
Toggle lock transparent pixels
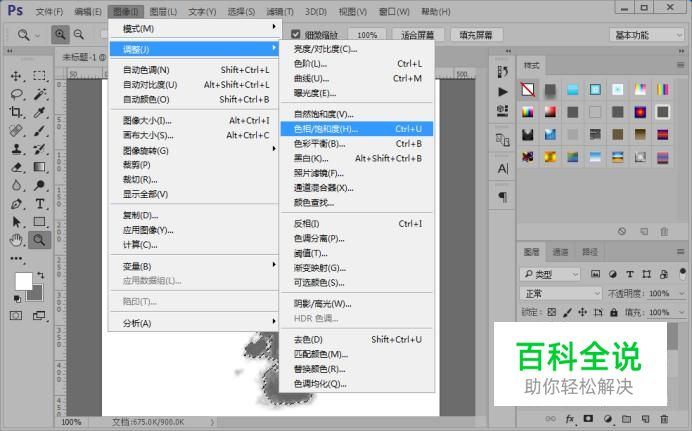point(552,312)
